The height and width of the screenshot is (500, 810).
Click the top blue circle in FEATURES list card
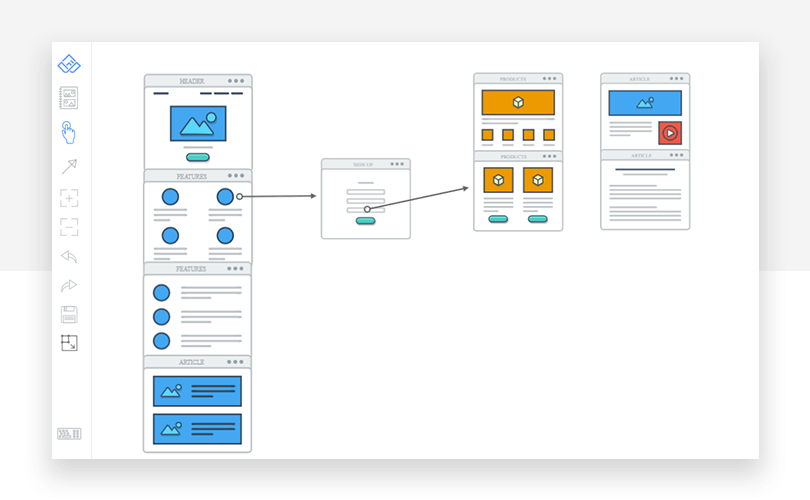coord(162,293)
